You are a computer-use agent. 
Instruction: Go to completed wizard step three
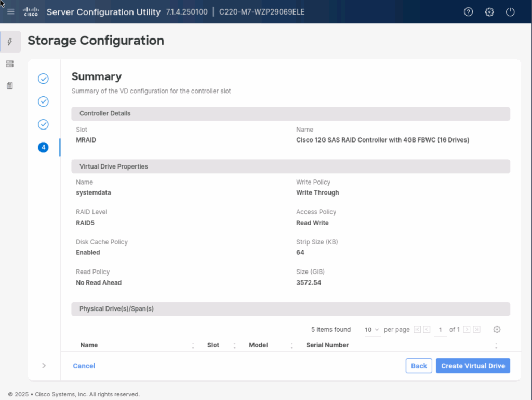[43, 124]
